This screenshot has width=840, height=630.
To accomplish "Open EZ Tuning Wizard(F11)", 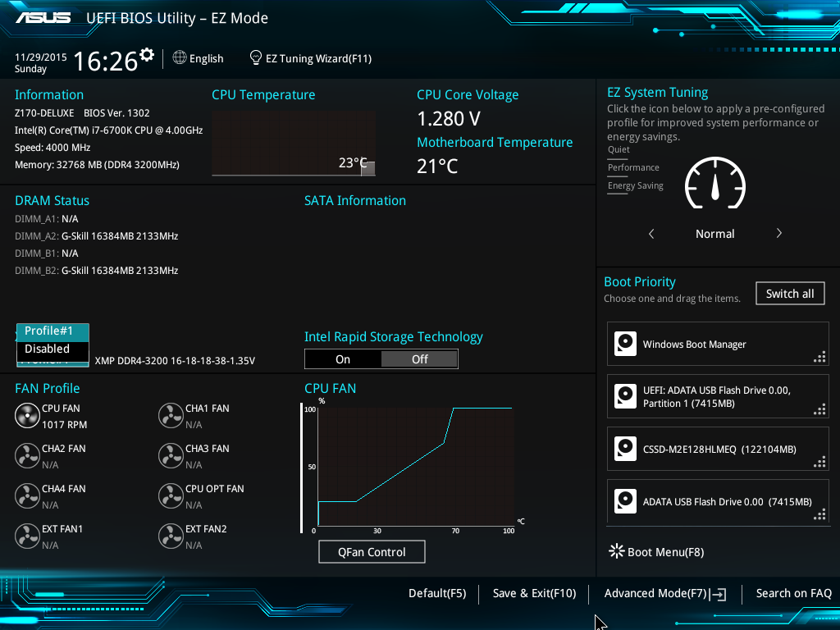I will tap(311, 58).
